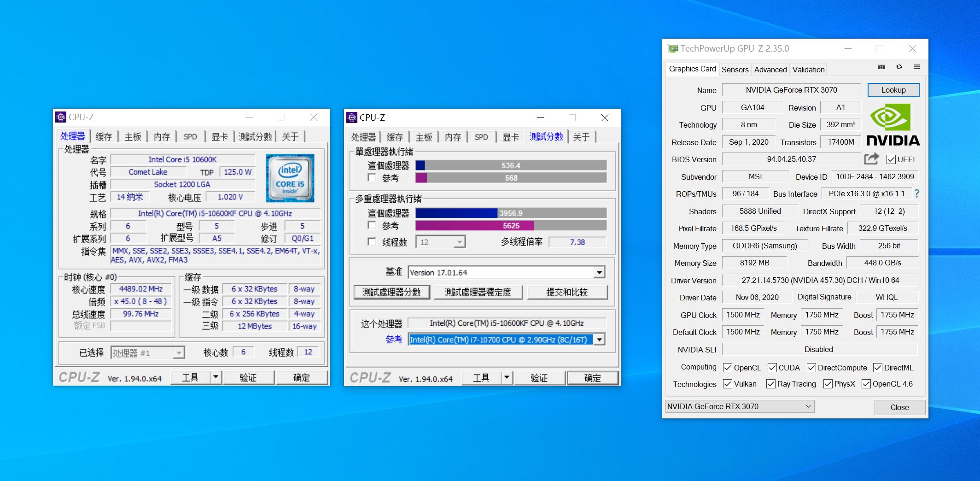Viewport: 980px width, 481px height.
Task: Toggle the DirectCompute checkbox
Action: tap(811, 368)
